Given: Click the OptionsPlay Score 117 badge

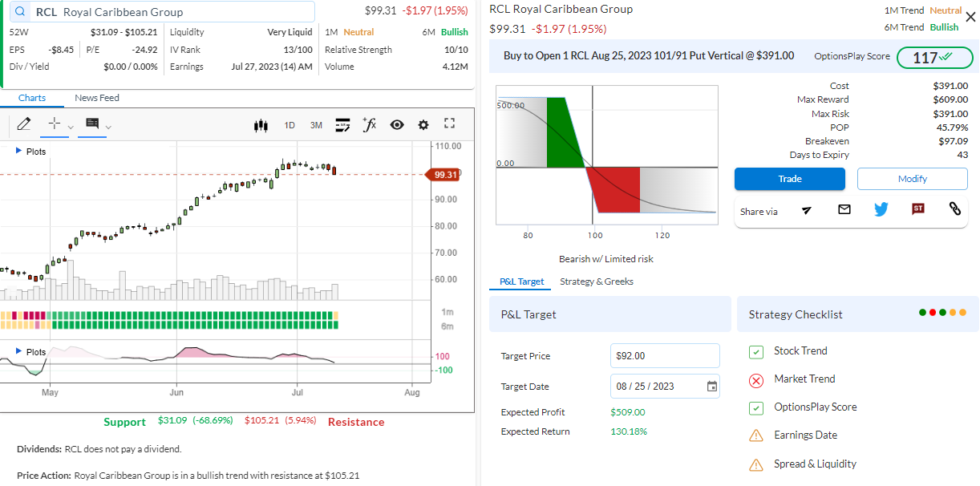Looking at the screenshot, I should click(x=935, y=58).
